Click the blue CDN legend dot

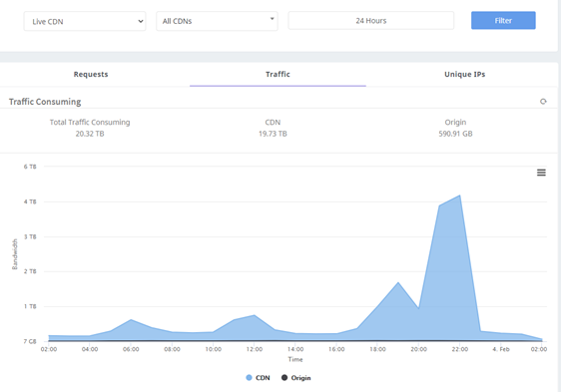pyautogui.click(x=249, y=378)
